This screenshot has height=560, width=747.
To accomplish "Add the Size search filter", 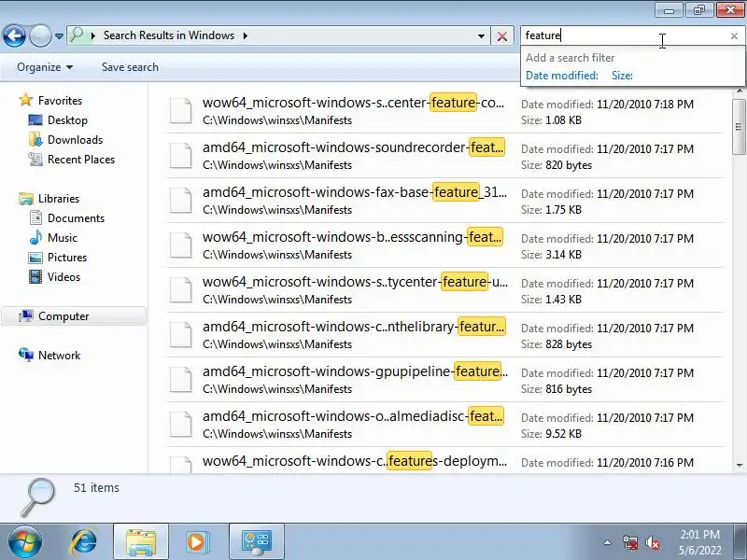I will coord(622,76).
